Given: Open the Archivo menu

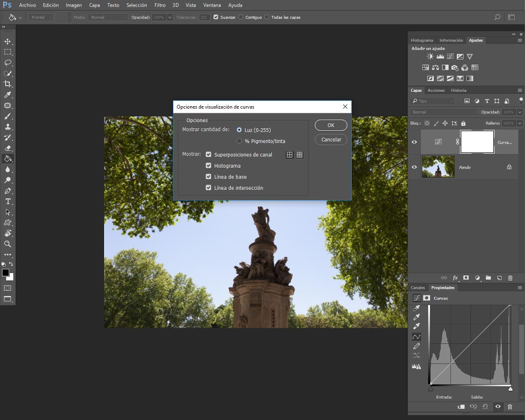Looking at the screenshot, I should [28, 5].
